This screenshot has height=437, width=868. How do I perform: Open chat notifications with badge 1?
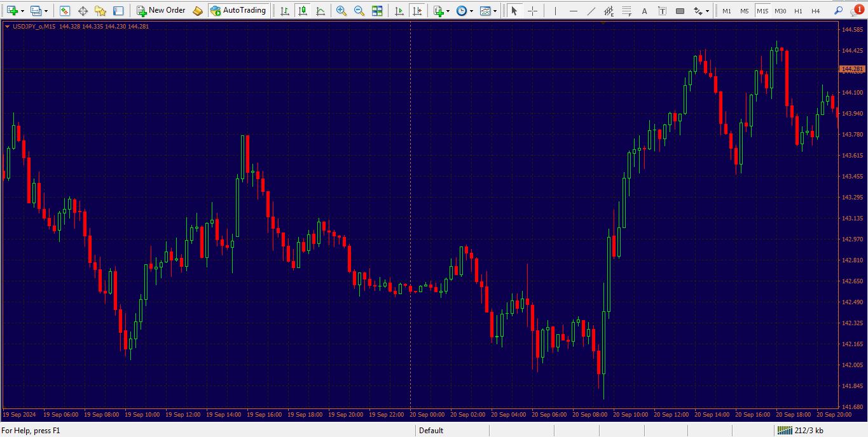857,10
